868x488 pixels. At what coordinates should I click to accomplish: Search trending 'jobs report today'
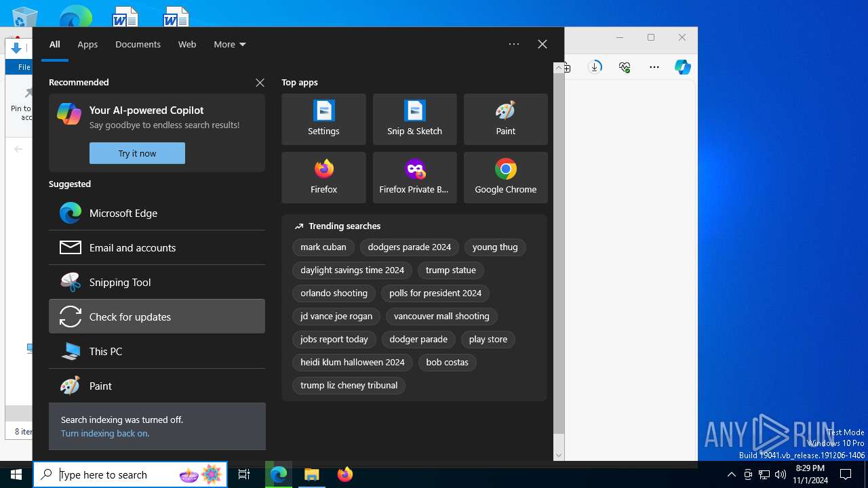334,340
